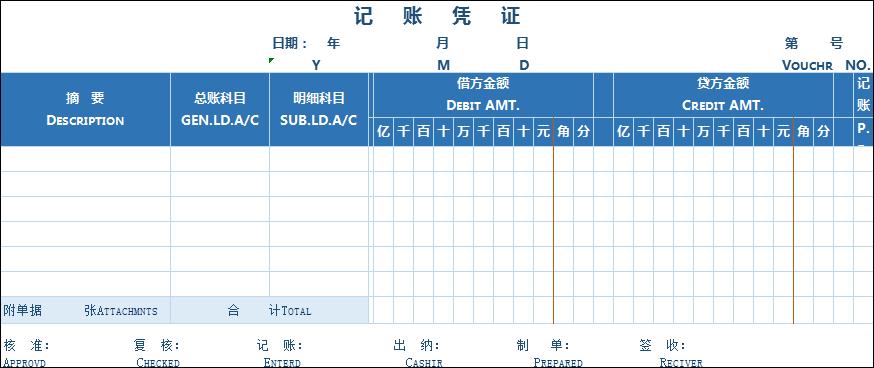Click the CHECKED footer text

pyautogui.click(x=158, y=362)
